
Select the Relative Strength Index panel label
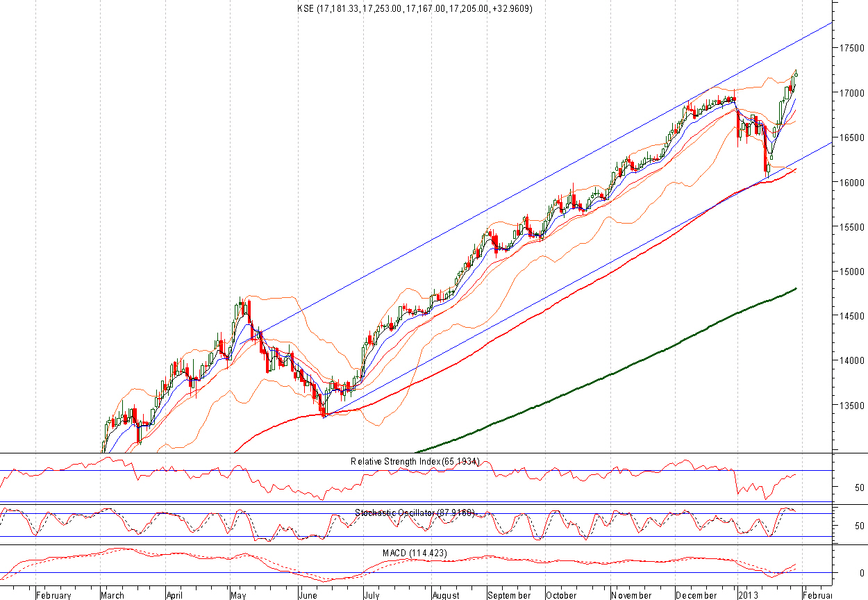click(415, 461)
